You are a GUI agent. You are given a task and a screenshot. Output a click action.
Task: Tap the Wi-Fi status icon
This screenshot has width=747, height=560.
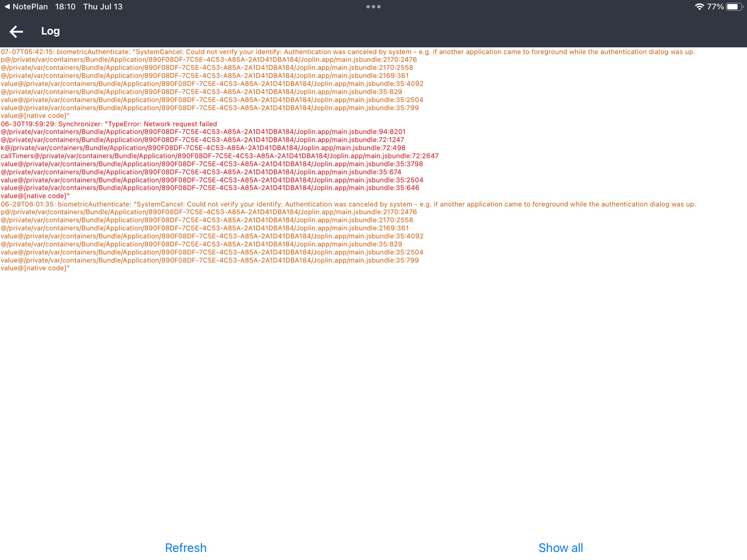699,6
